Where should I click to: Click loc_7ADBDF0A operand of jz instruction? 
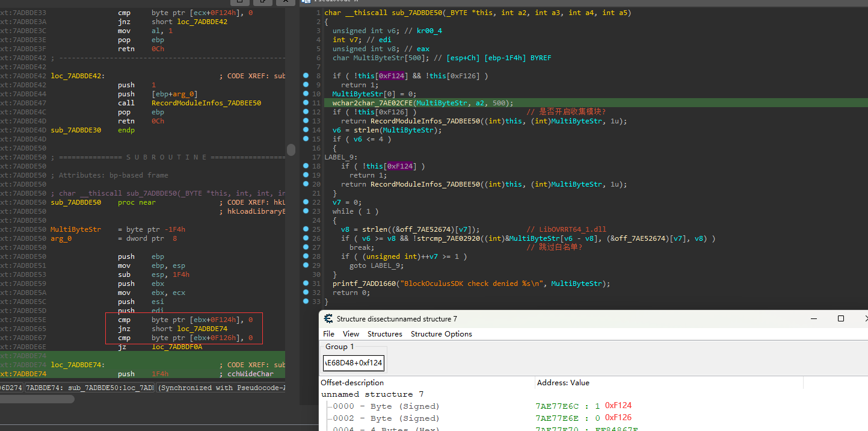click(x=177, y=347)
